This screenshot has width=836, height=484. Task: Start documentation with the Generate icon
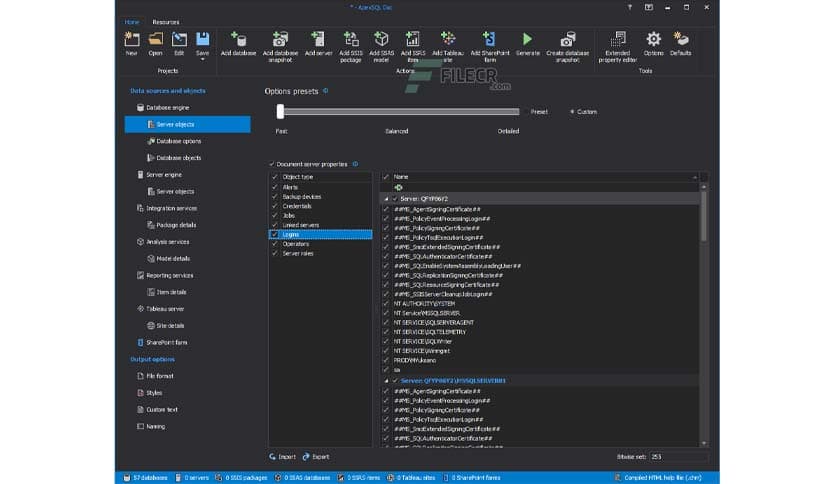click(x=527, y=39)
